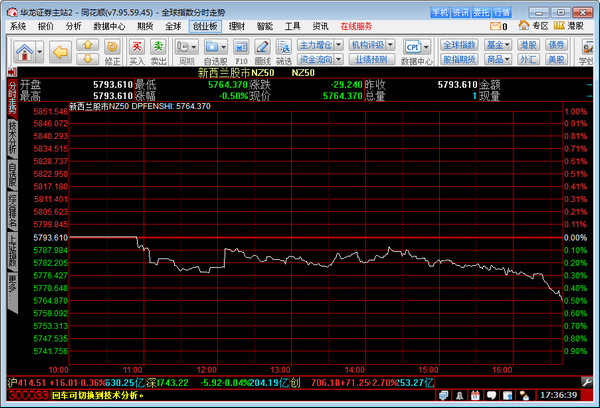Click the 300033 code input box
This screenshot has height=408, width=600.
[x=28, y=395]
